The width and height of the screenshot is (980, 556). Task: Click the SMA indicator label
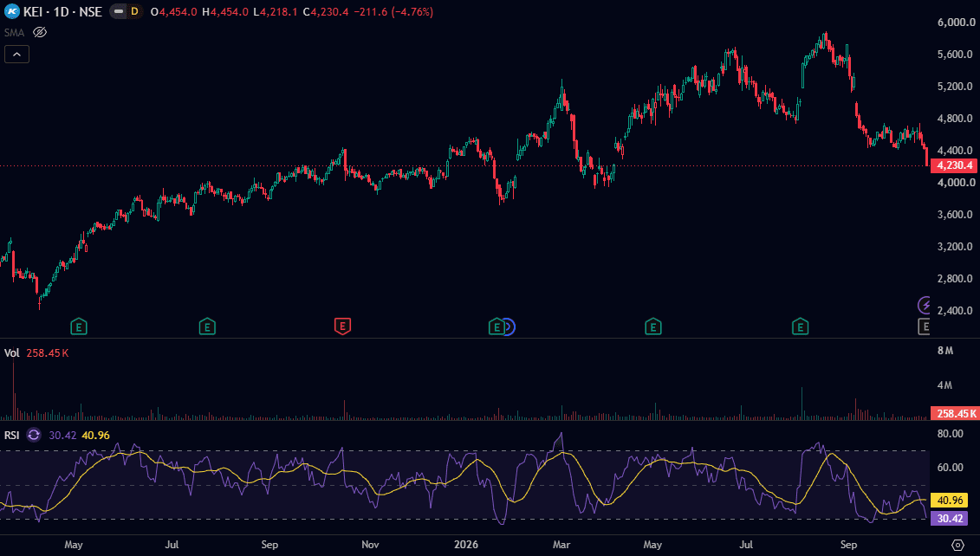tap(15, 33)
